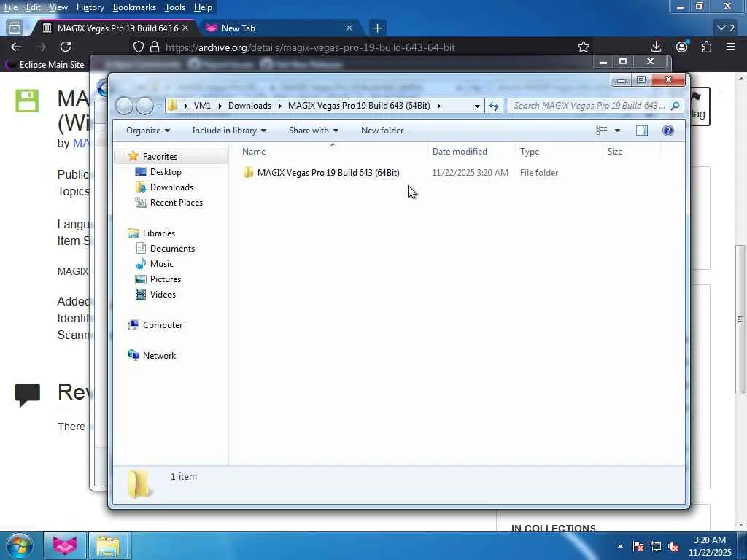This screenshot has height=560, width=747.
Task: Click the Downloads breadcrumb in address bar
Action: coord(249,106)
